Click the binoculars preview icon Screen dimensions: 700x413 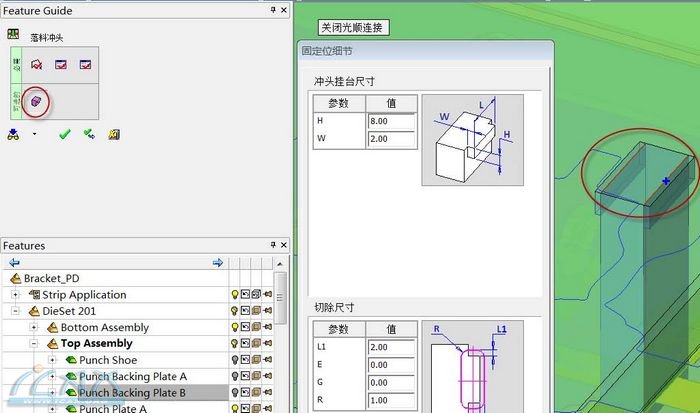click(13, 134)
